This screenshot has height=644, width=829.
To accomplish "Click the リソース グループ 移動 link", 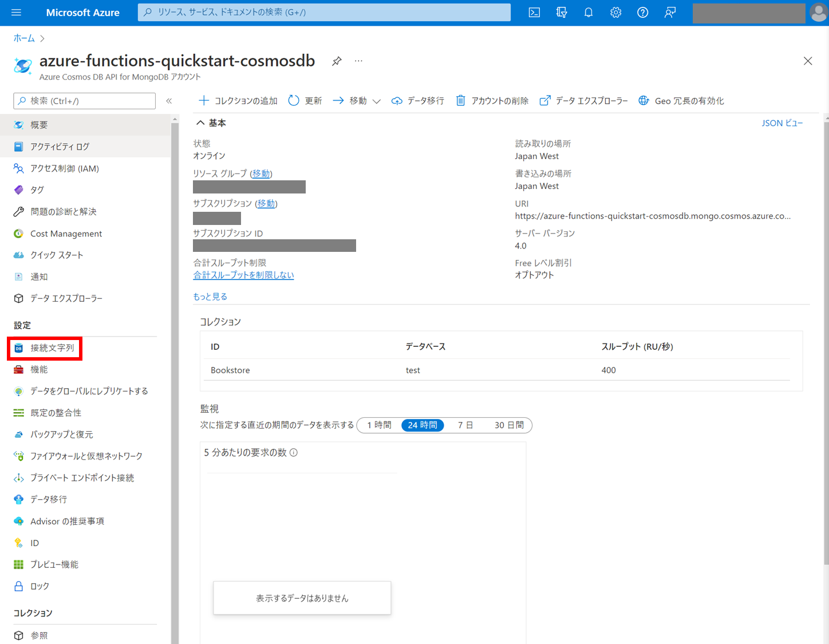I will tap(261, 173).
